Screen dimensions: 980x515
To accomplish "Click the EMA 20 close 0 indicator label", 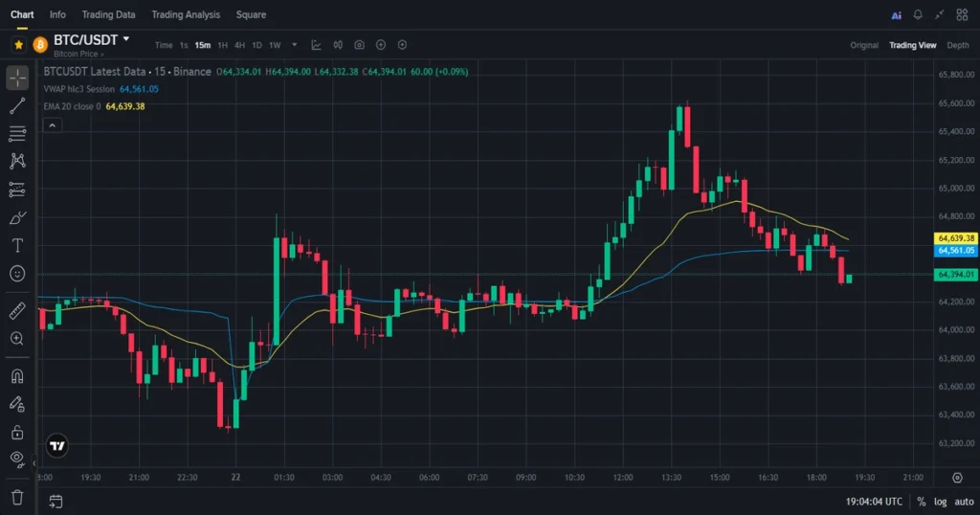I will [73, 107].
